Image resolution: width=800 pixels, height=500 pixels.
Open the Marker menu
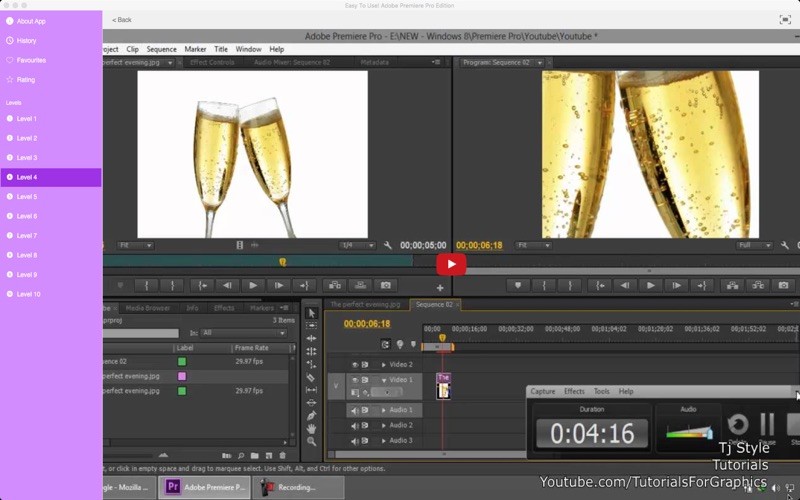tap(195, 49)
